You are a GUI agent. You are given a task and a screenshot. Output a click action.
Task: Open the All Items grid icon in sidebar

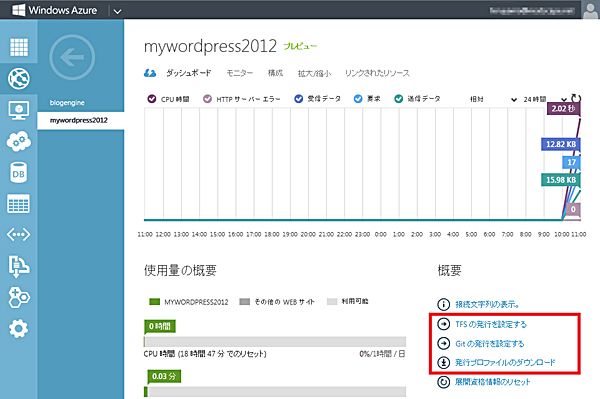(19, 47)
